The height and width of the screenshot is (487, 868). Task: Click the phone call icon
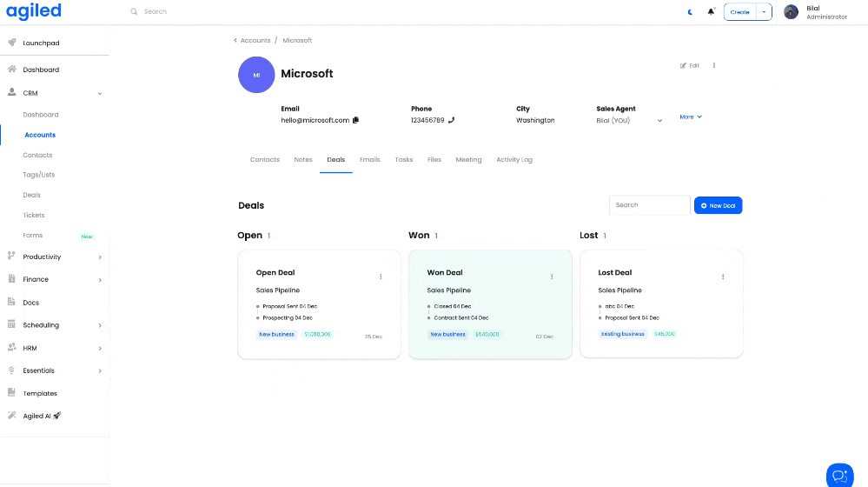coord(451,120)
